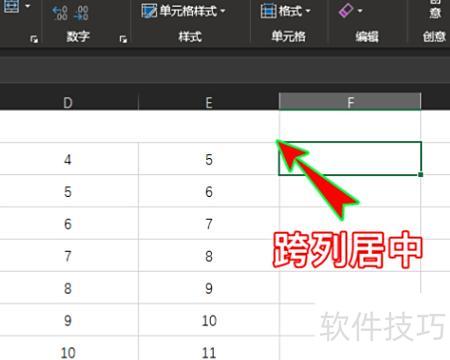The width and height of the screenshot is (450, 360).
Task: Select cell in column E containing 10
Action: [209, 320]
